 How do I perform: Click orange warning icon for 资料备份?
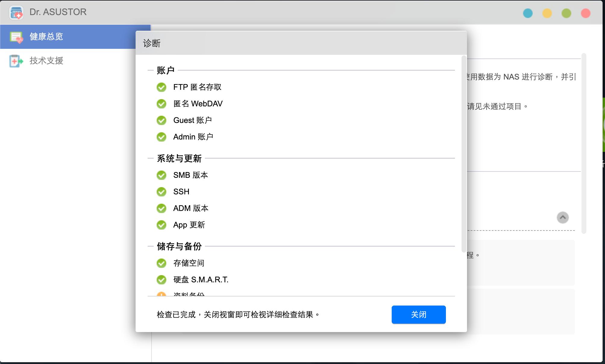click(161, 294)
